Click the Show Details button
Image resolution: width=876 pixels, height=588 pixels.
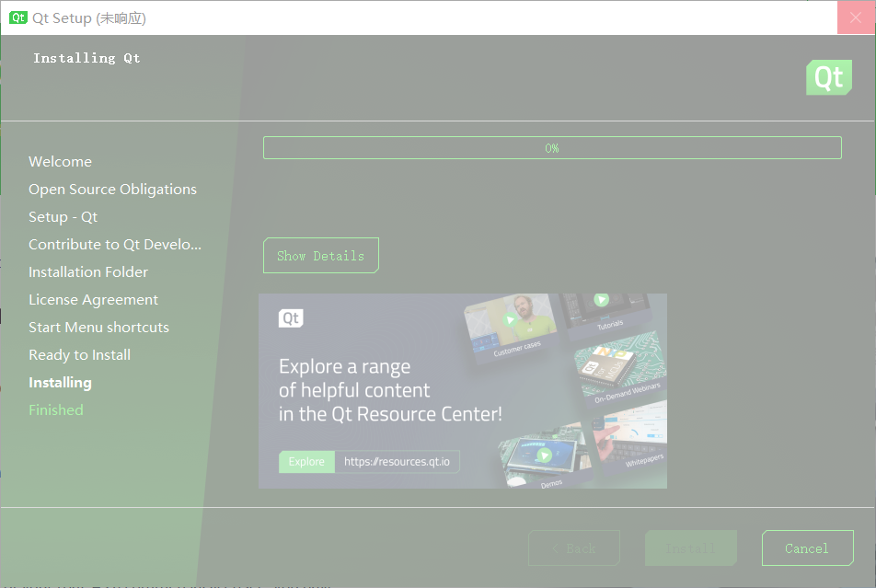coord(320,256)
